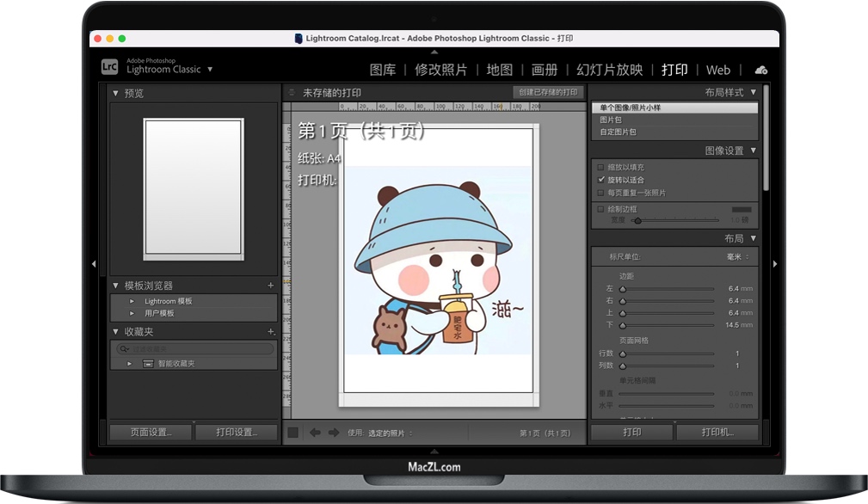
Task: Click the cloud sync icon in the top bar
Action: (760, 70)
